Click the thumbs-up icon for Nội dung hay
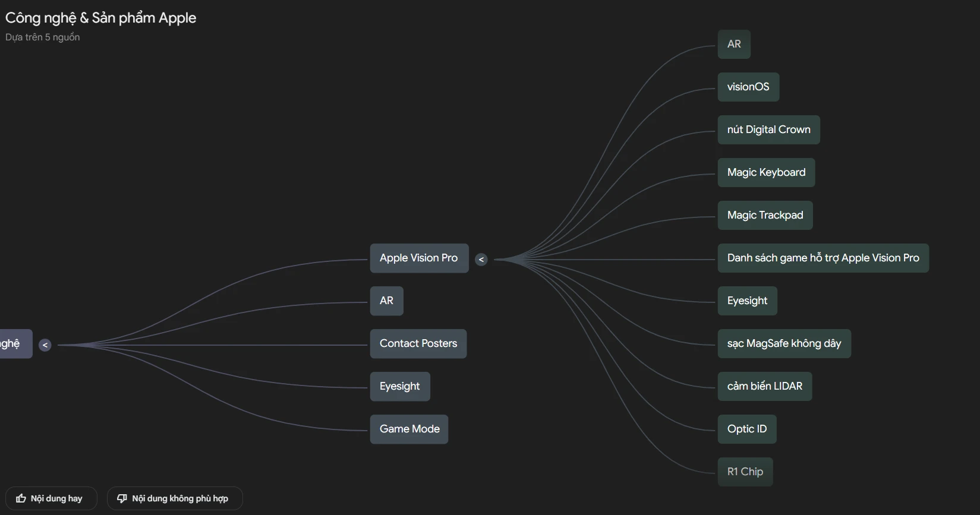 [21, 498]
